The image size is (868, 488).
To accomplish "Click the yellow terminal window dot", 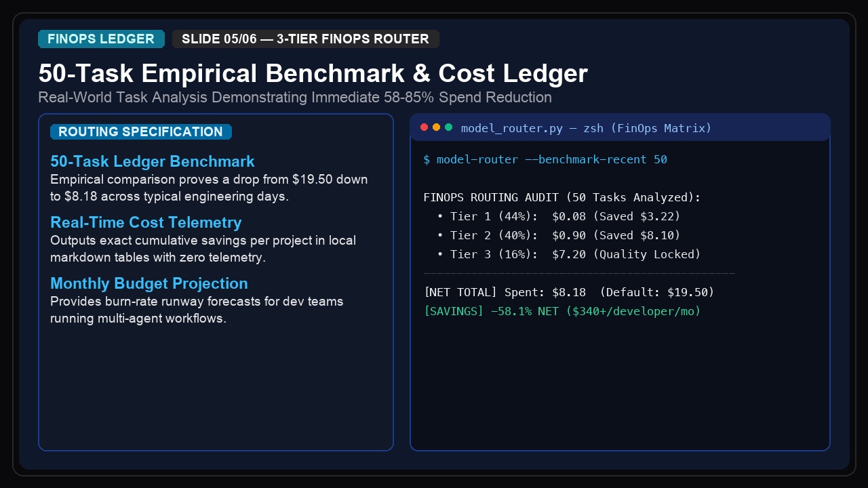I will pyautogui.click(x=436, y=127).
